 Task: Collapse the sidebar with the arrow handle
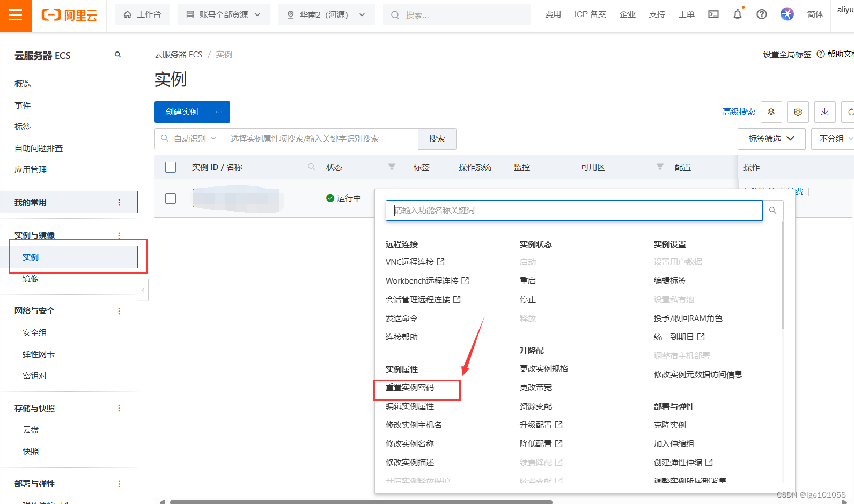143,290
